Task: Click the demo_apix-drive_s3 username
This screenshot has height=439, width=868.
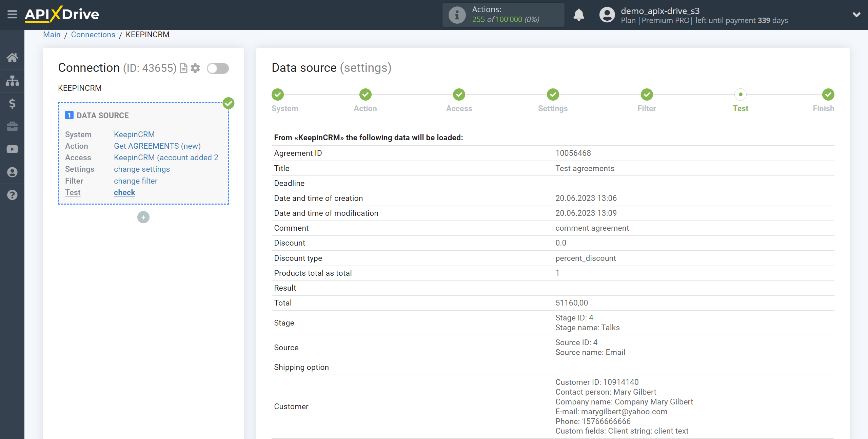Action: point(660,11)
